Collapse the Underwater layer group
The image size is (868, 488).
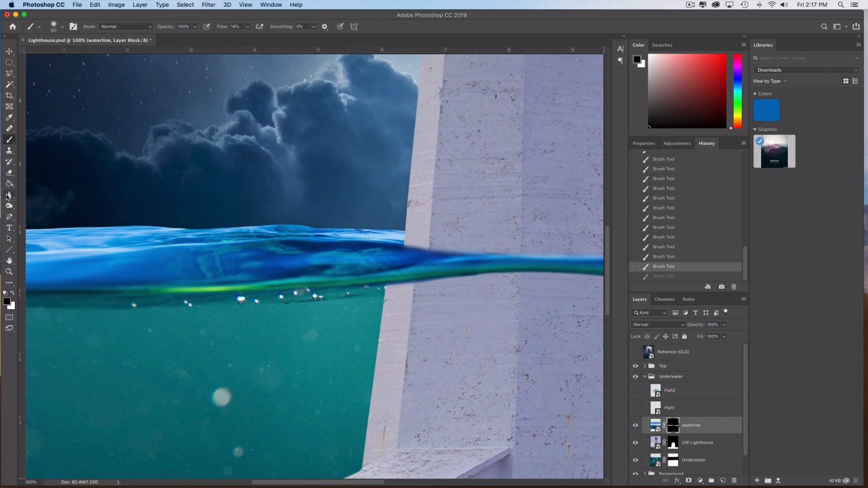point(644,376)
